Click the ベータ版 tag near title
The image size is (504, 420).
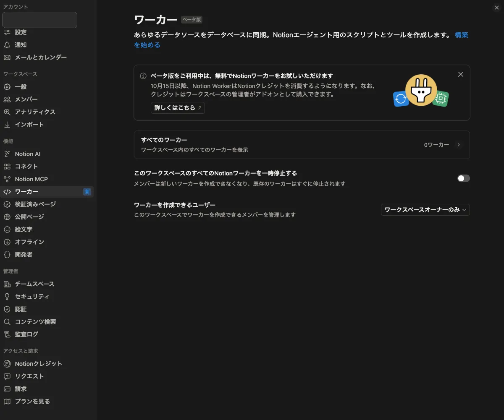pyautogui.click(x=192, y=20)
